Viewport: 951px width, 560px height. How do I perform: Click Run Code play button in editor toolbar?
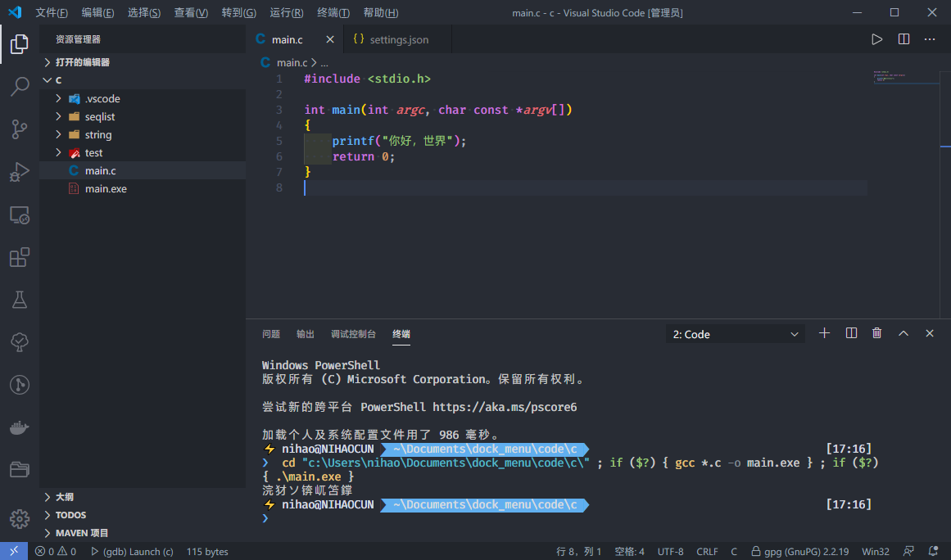[877, 39]
